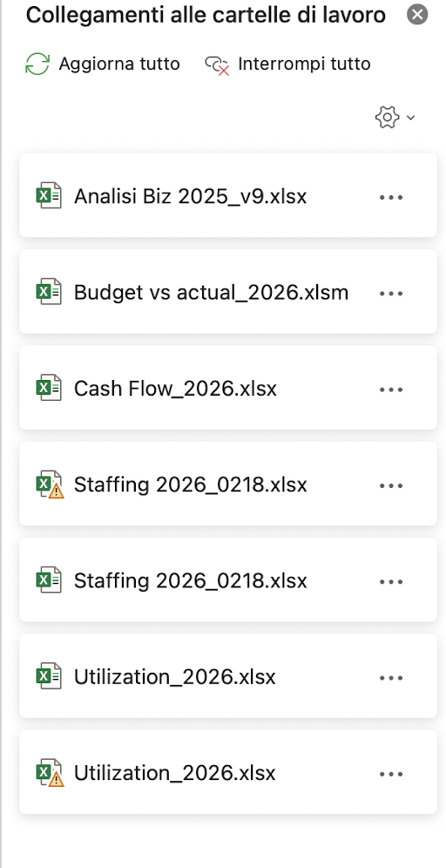Click the plain Excel icon beside Utilization_2026.xlsx
The height and width of the screenshot is (868, 446).
pyautogui.click(x=49, y=676)
